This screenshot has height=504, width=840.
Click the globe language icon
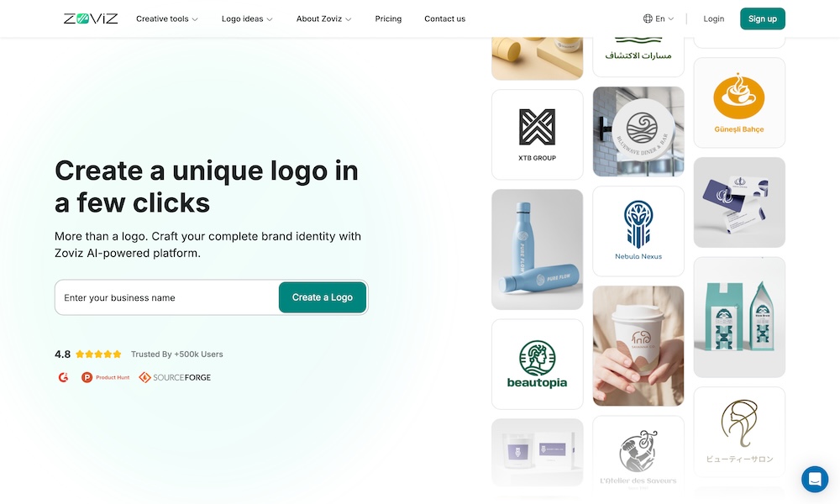pos(648,18)
